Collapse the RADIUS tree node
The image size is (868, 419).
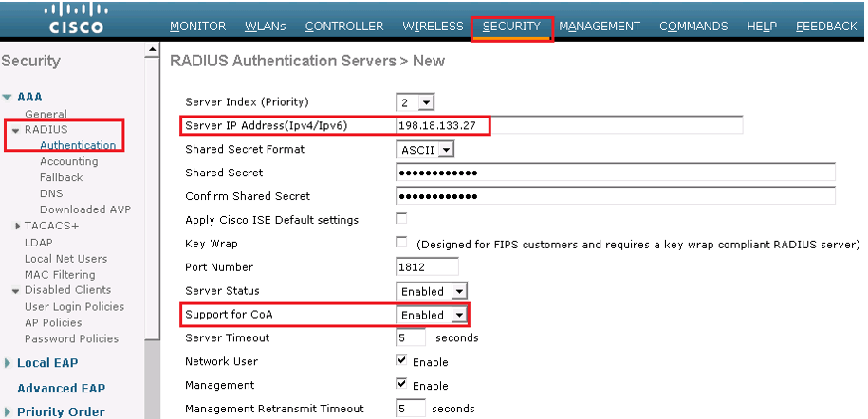pyautogui.click(x=15, y=130)
